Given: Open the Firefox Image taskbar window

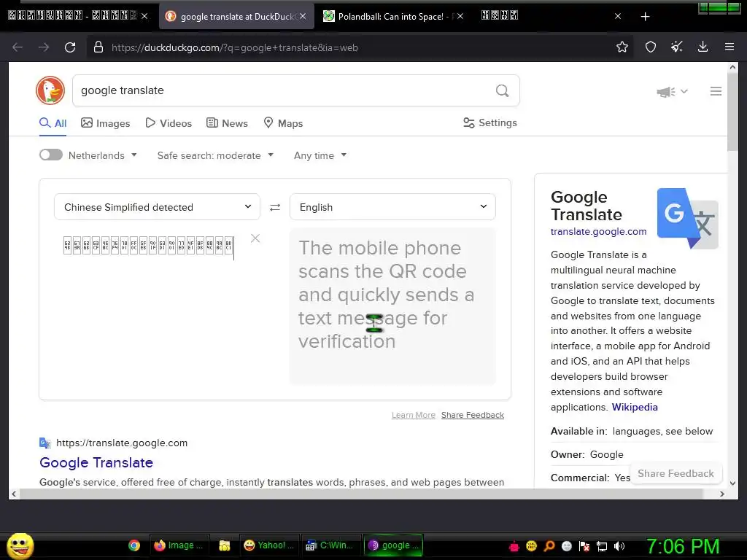Looking at the screenshot, I should tap(178, 545).
